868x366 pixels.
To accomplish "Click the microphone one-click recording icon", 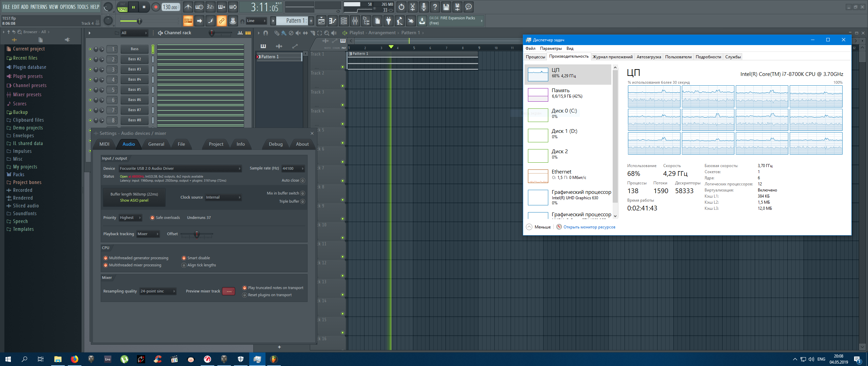I will coord(423,7).
